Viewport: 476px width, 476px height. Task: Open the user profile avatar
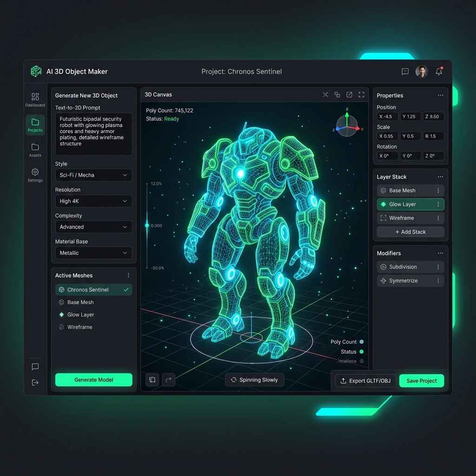pyautogui.click(x=422, y=71)
